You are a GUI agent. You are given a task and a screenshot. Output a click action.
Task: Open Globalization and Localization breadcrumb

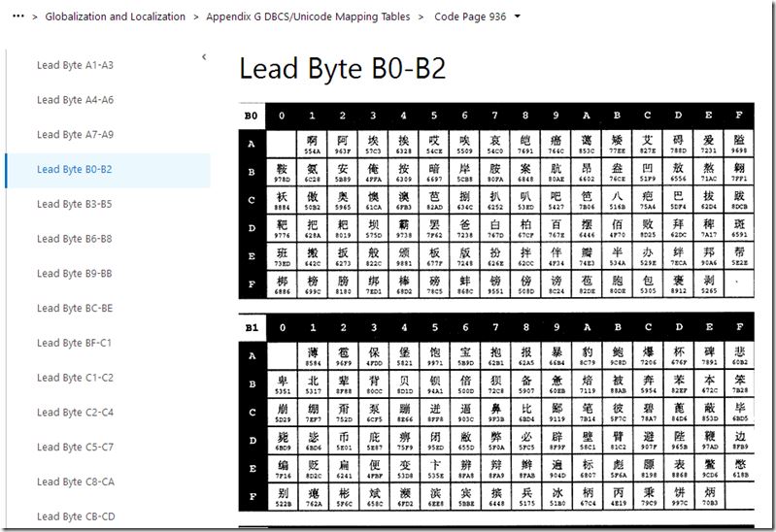(x=116, y=17)
